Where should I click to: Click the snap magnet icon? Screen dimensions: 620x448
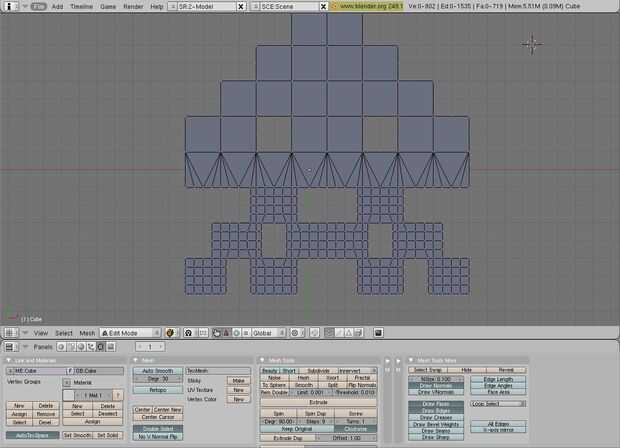click(315, 333)
